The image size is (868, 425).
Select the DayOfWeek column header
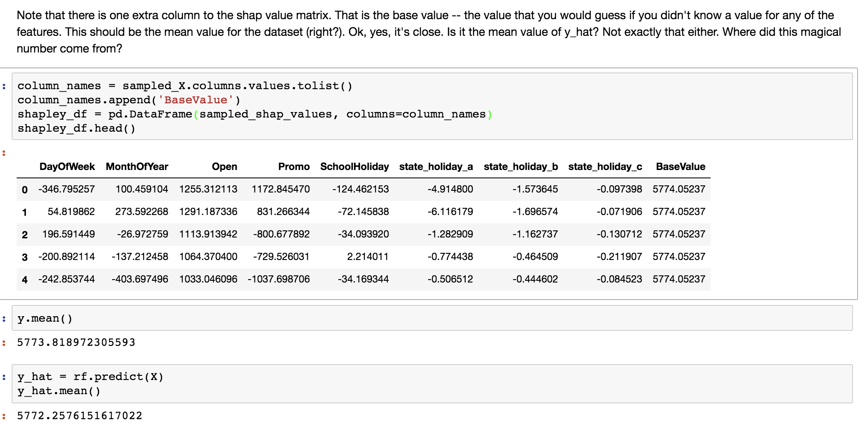click(67, 166)
